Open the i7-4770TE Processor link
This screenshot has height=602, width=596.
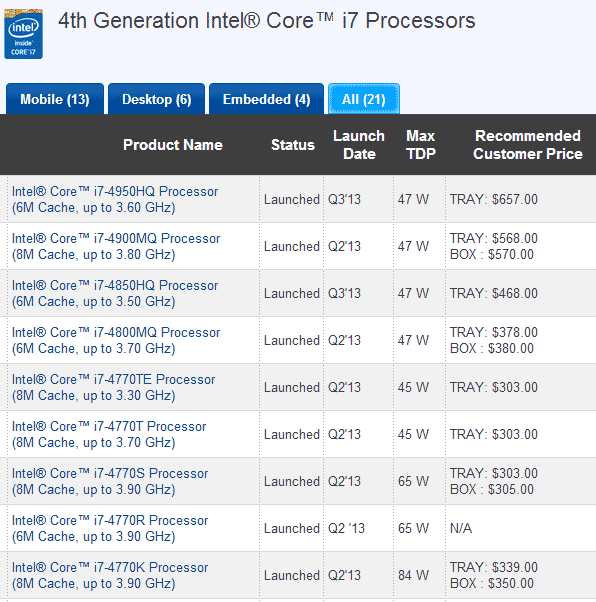(113, 387)
